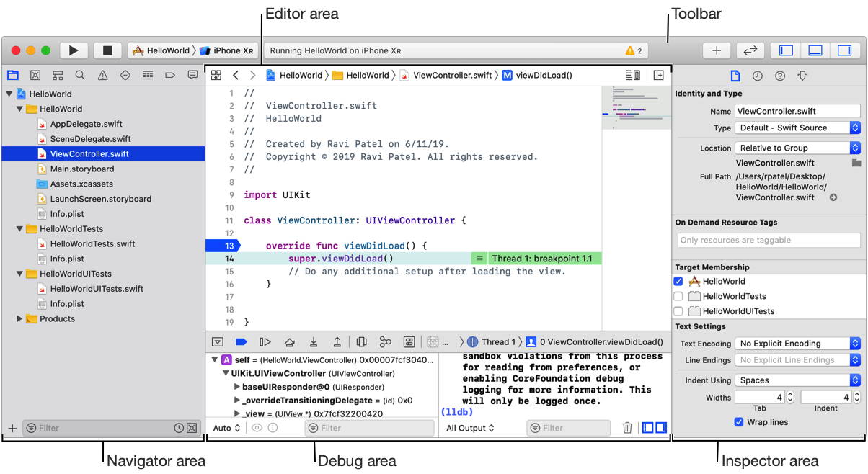This screenshot has width=868, height=474.
Task: Open the Source Control navigator icon
Action: [x=35, y=75]
